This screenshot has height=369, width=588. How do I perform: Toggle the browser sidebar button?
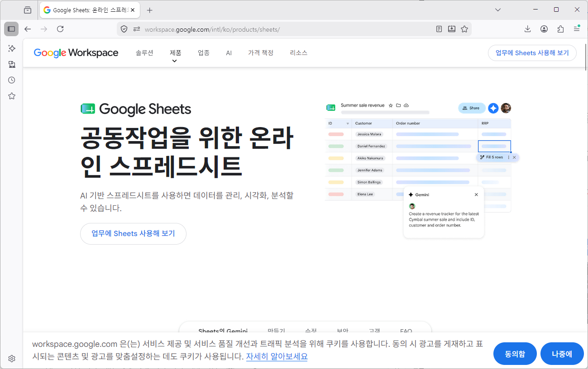[11, 29]
